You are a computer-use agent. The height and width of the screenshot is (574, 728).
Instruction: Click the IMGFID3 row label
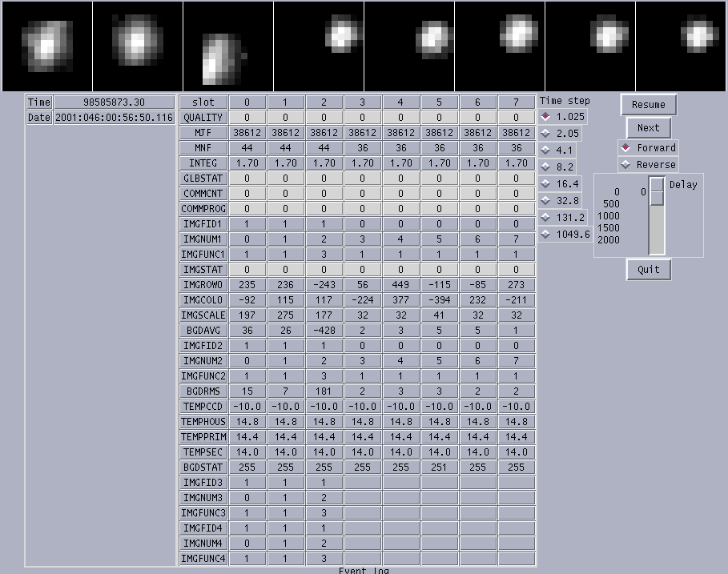pos(203,483)
